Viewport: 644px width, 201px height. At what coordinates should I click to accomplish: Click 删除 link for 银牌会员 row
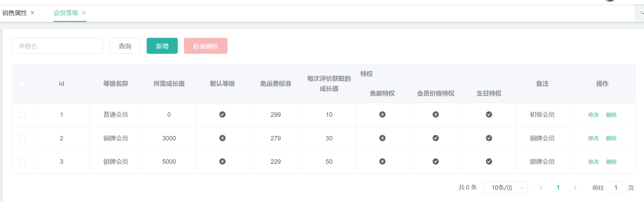coord(611,162)
